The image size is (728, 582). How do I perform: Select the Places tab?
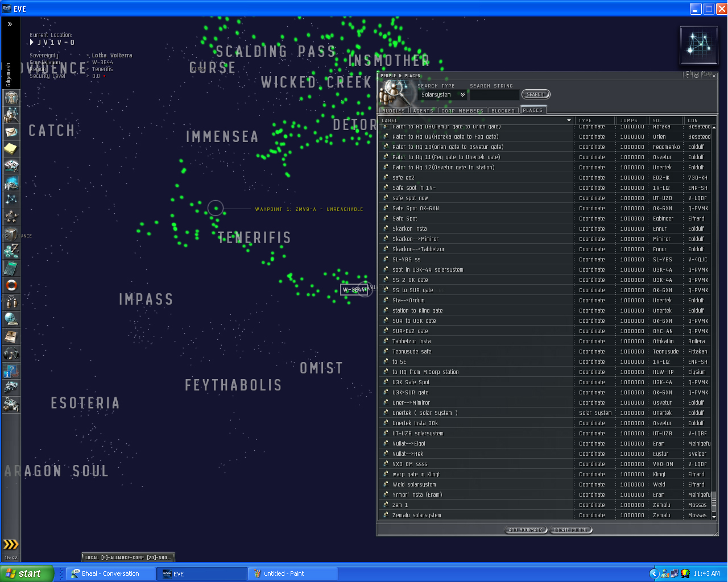(533, 110)
